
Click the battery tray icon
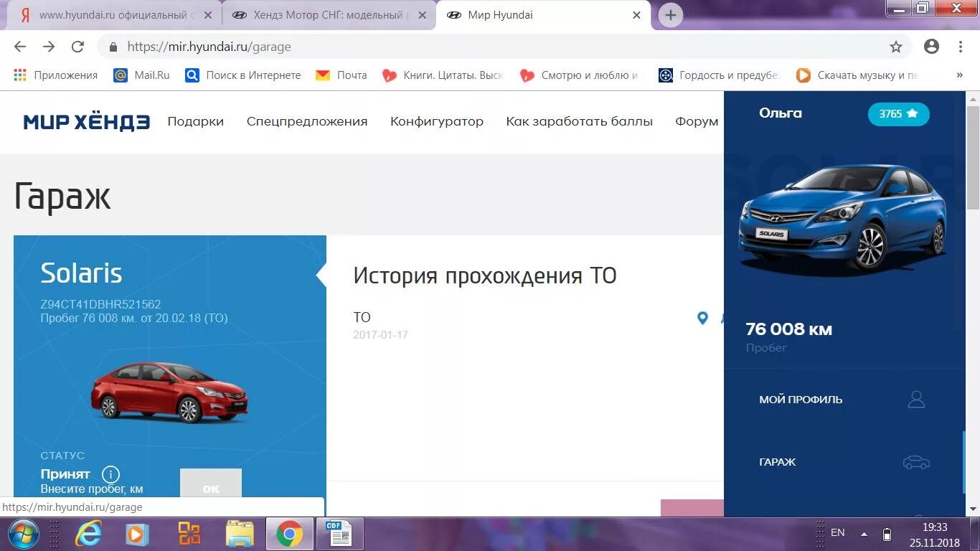[x=887, y=534]
